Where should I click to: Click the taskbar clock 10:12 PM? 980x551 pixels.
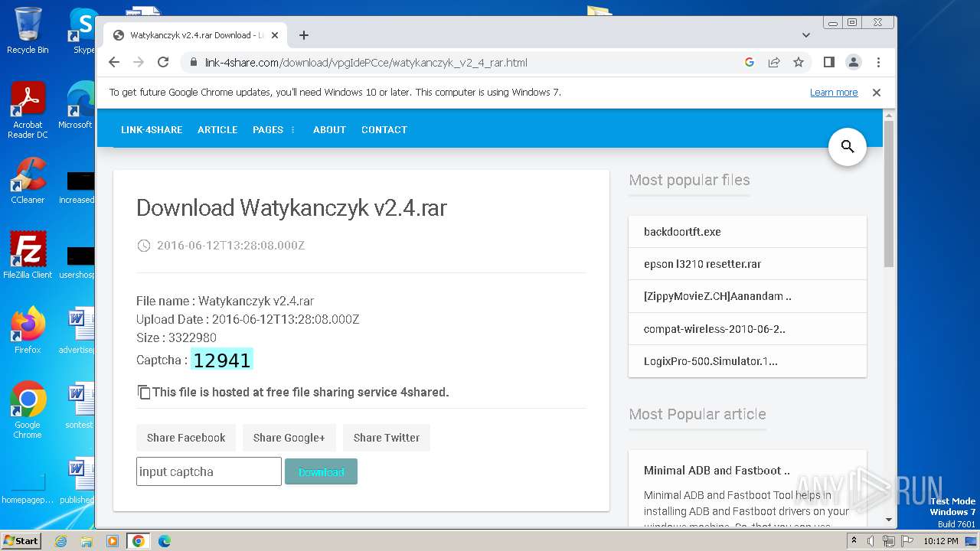[x=941, y=541]
